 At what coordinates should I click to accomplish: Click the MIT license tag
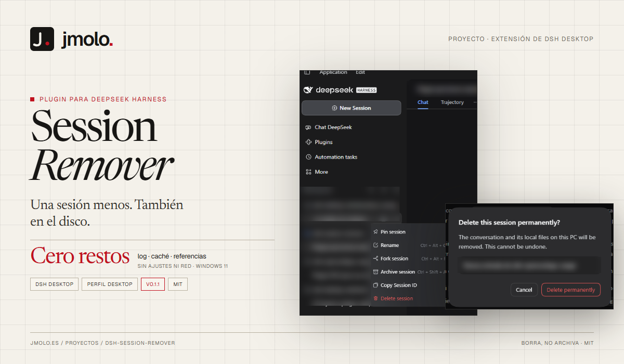(178, 284)
